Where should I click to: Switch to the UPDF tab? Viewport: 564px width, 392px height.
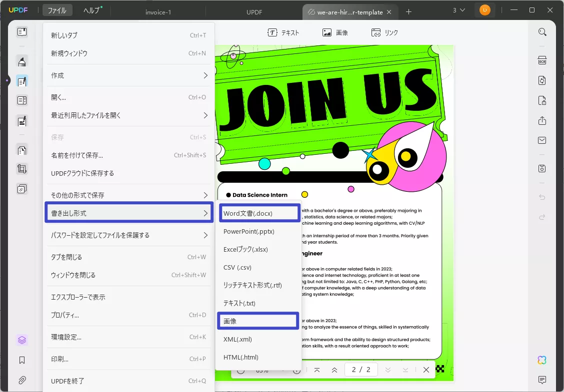[x=254, y=12]
